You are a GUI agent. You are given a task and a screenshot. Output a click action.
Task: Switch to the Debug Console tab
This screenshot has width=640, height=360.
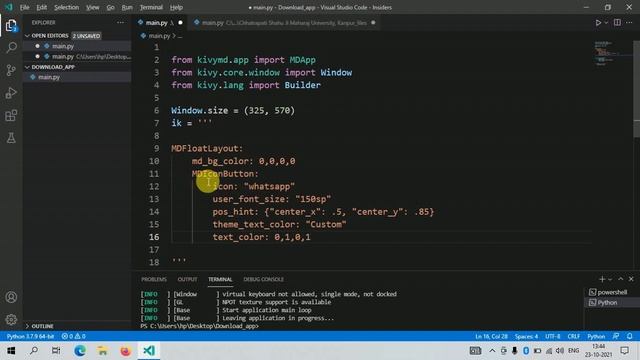click(263, 280)
